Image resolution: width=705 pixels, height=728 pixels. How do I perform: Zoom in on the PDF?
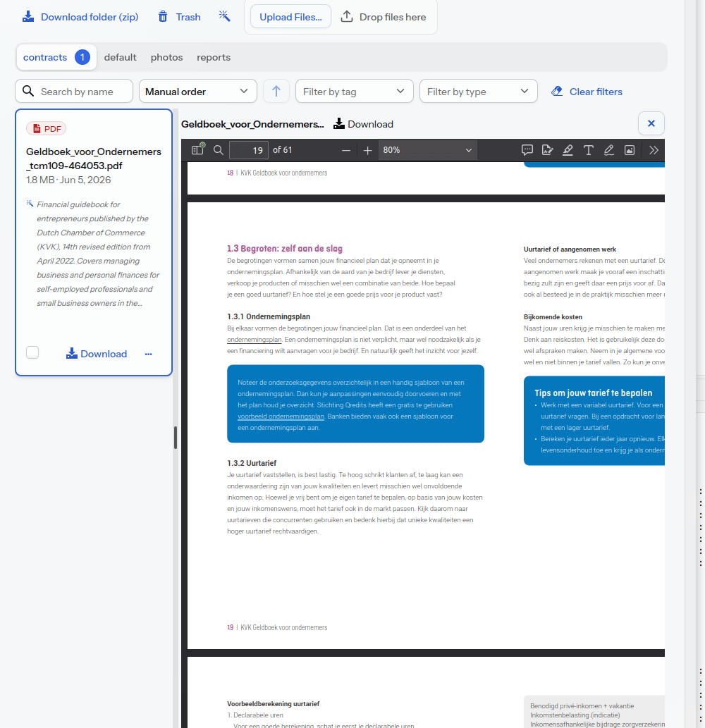367,150
